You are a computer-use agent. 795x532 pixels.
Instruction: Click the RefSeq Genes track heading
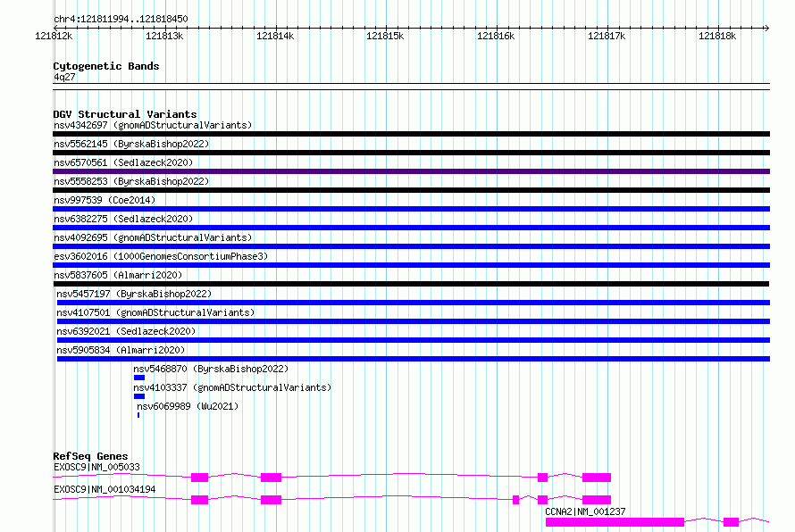point(90,456)
